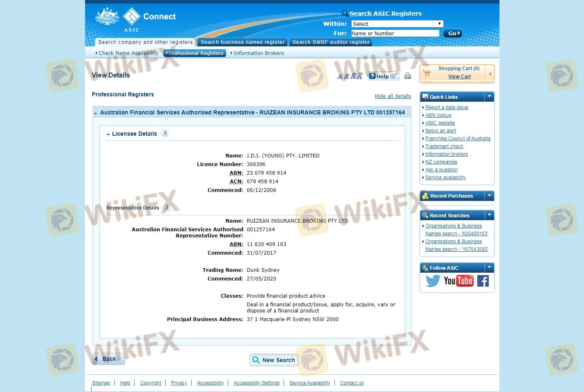Switch to Search business names register tab
The height and width of the screenshot is (392, 584).
point(242,42)
